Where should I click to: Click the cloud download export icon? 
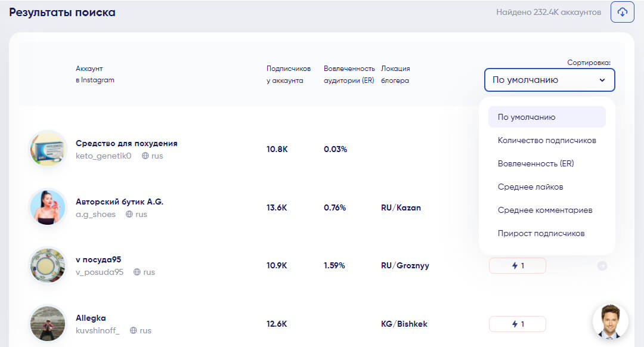coord(622,12)
